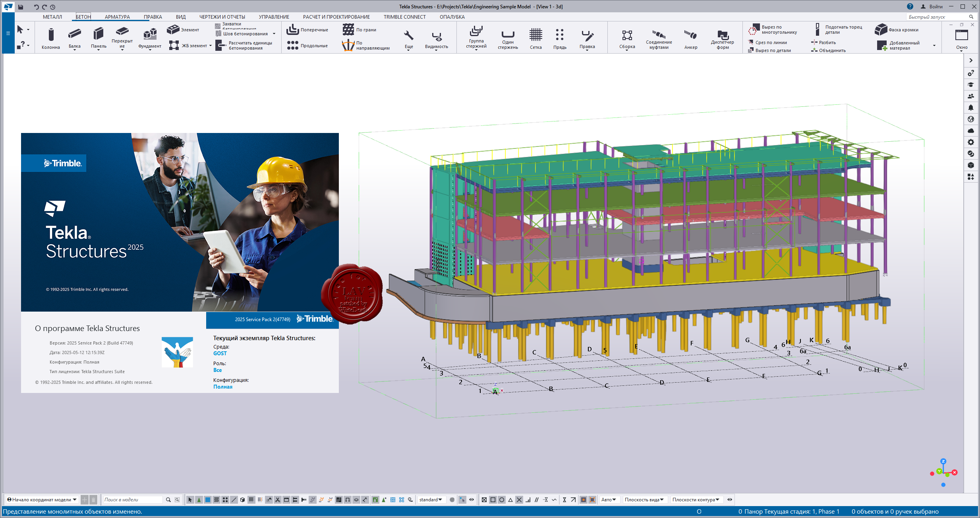Click the Объединить command

[829, 50]
